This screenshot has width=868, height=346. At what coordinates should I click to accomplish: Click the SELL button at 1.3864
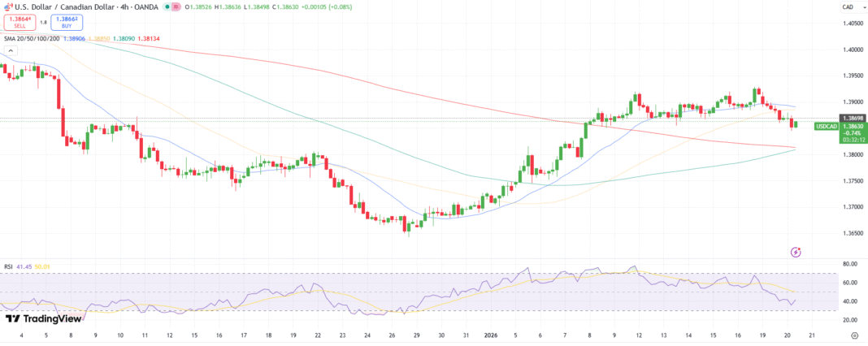[x=20, y=23]
